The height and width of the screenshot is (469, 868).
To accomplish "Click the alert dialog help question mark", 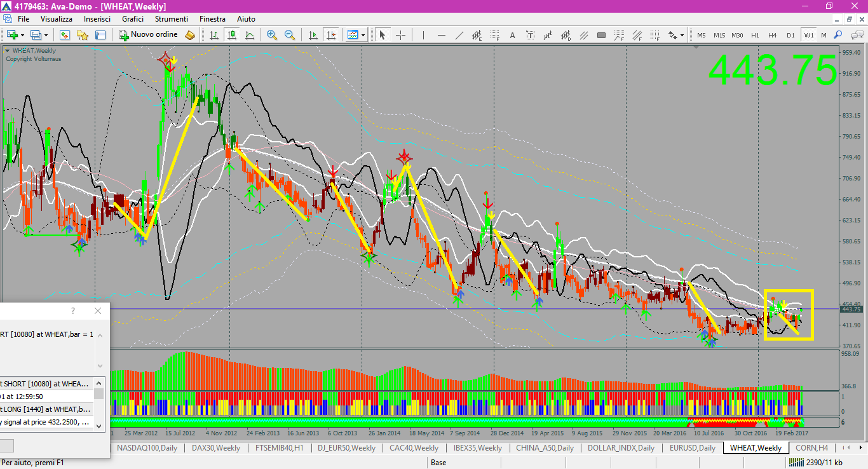I will point(73,311).
